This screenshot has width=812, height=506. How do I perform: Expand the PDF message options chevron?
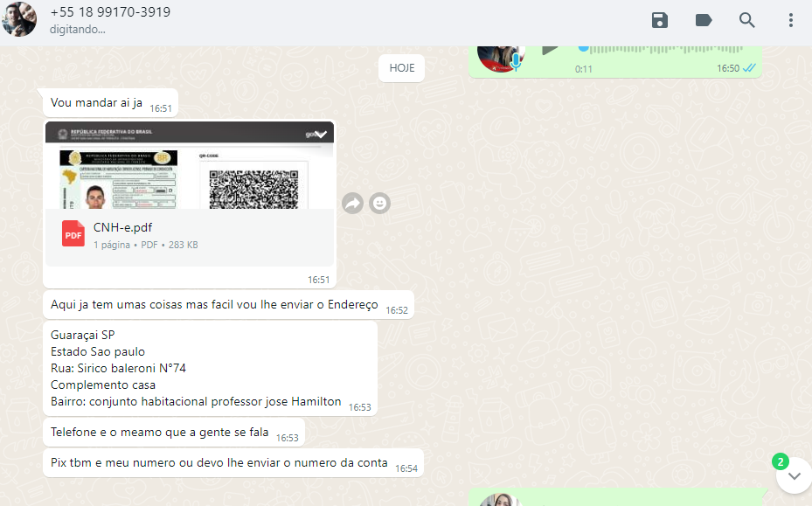(x=321, y=134)
